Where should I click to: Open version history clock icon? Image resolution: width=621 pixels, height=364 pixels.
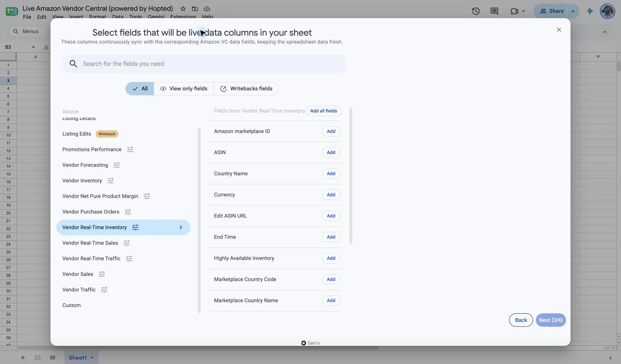tap(476, 11)
